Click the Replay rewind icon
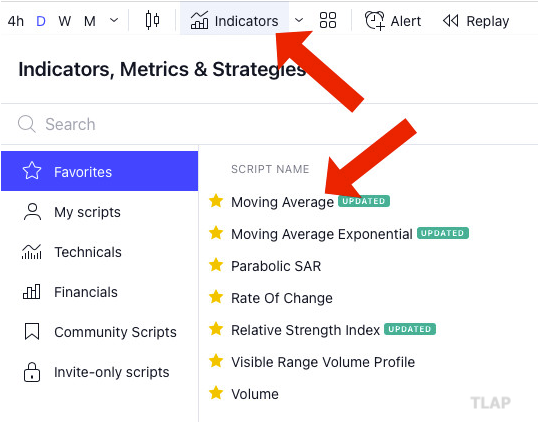538x422 pixels. click(x=451, y=21)
